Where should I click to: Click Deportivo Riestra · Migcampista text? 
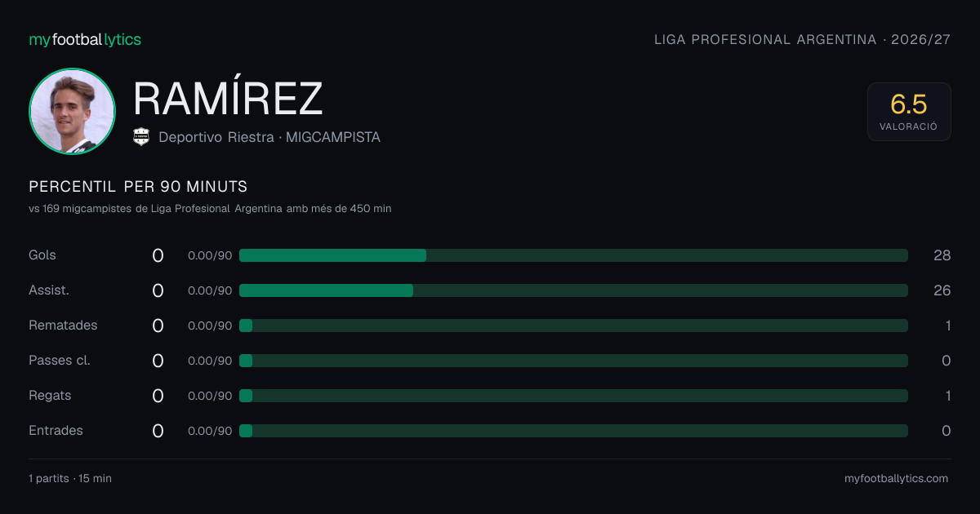[269, 137]
